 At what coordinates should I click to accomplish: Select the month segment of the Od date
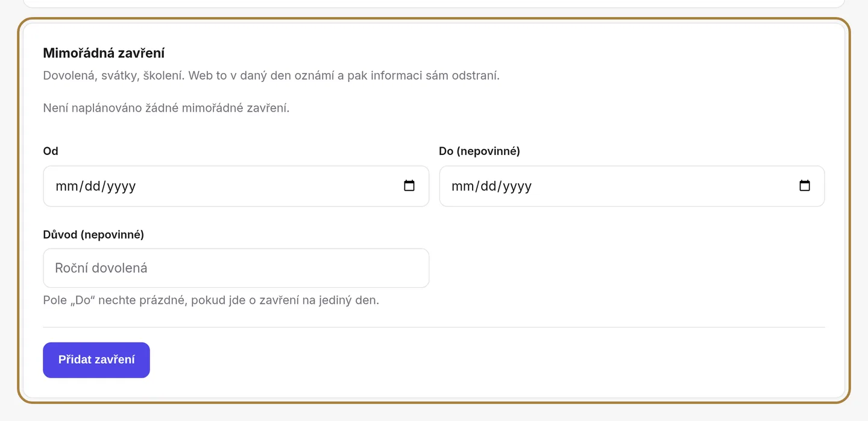[67, 186]
